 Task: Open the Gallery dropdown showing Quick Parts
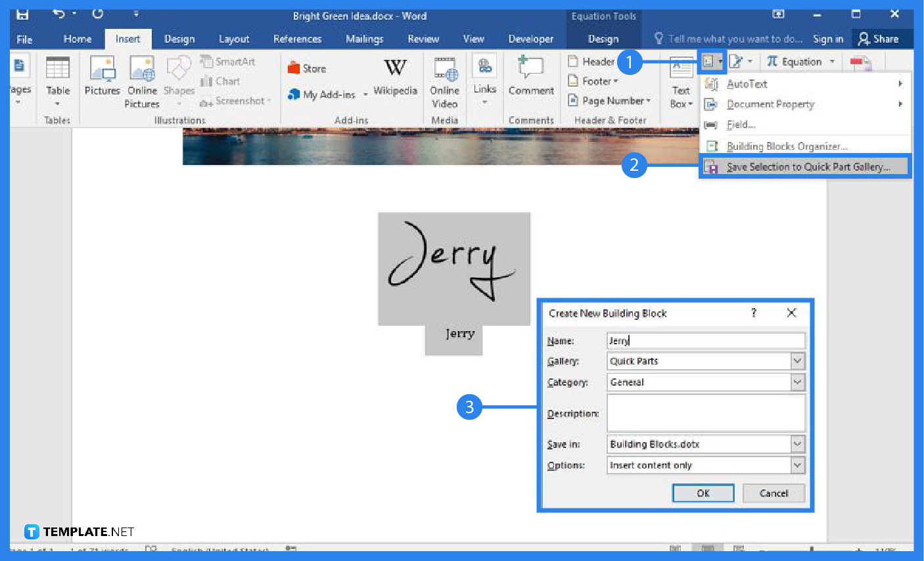[x=797, y=361]
